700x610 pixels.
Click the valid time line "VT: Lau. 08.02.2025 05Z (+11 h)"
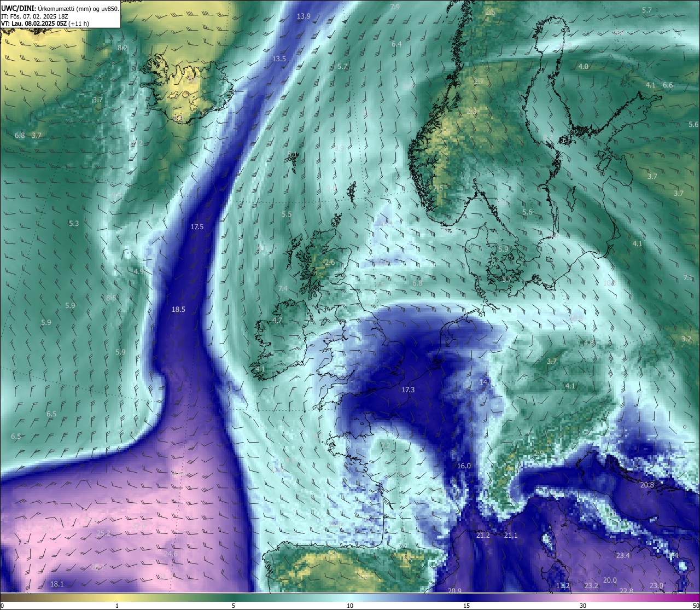(45, 24)
